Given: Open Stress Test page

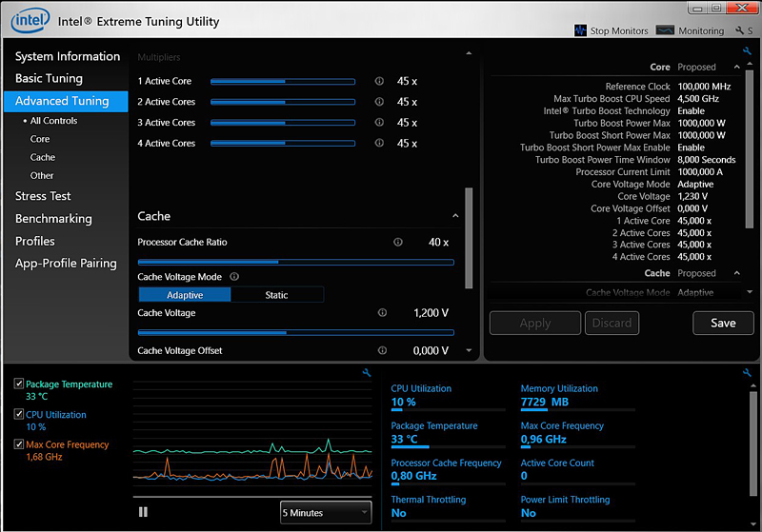Looking at the screenshot, I should [43, 196].
